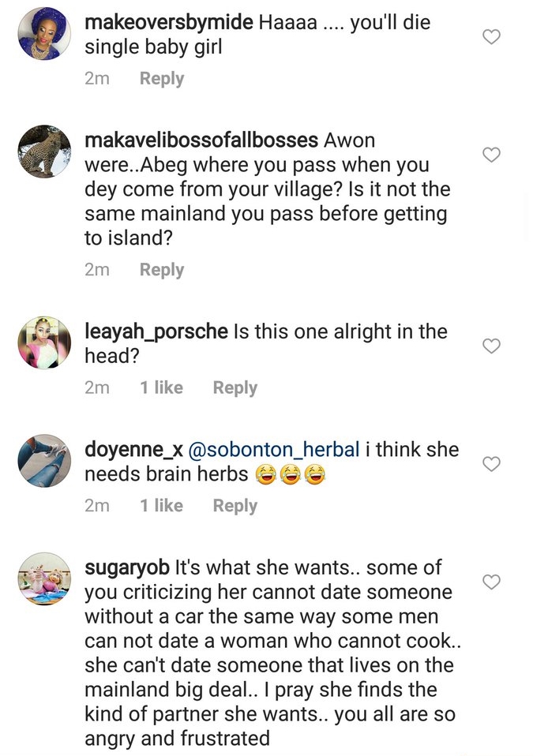Screen dimensions: 533x756
Task: Tap the heart beside doyenne_x's comment
Action: click(491, 464)
